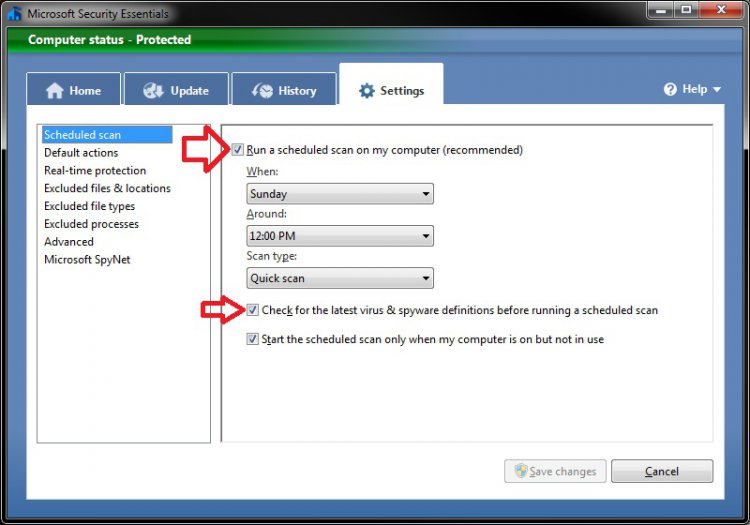Image resolution: width=750 pixels, height=525 pixels.
Task: Click the Microsoft Security Essentials title bar icon
Action: coord(14,14)
